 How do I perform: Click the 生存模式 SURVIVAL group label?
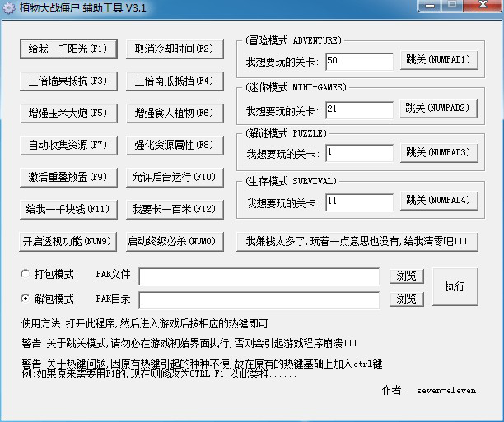291,181
